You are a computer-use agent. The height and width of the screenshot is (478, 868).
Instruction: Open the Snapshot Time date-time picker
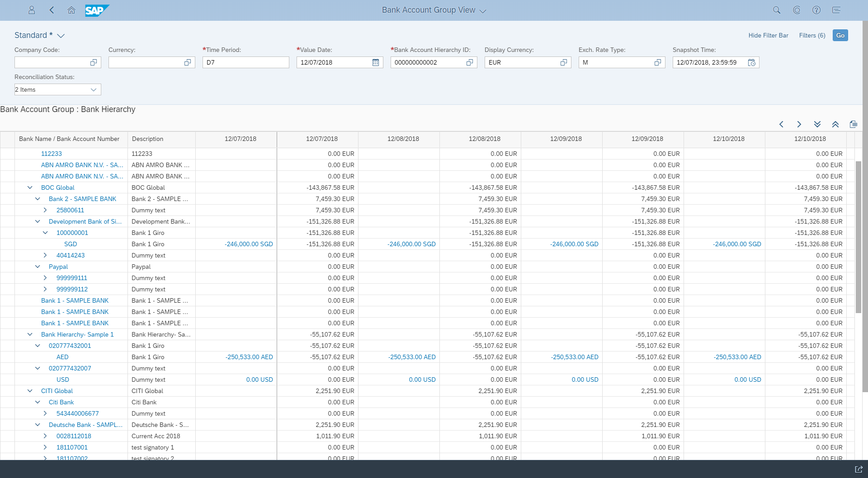pos(752,62)
